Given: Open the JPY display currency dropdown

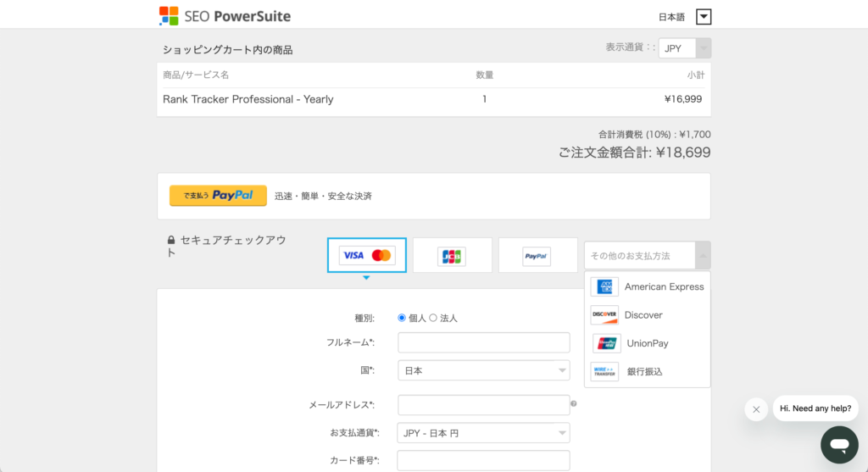Looking at the screenshot, I should pos(684,48).
